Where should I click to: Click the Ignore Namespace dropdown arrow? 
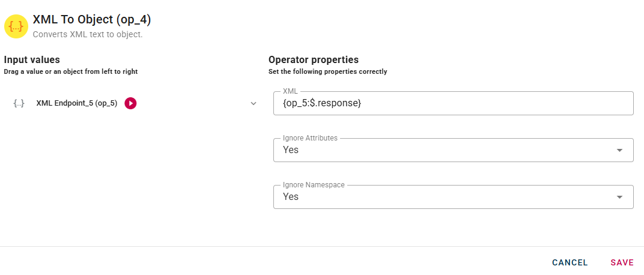click(619, 197)
